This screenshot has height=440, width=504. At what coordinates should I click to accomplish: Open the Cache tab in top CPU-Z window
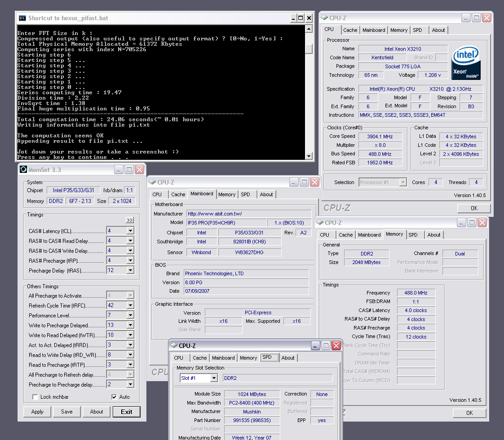point(350,30)
